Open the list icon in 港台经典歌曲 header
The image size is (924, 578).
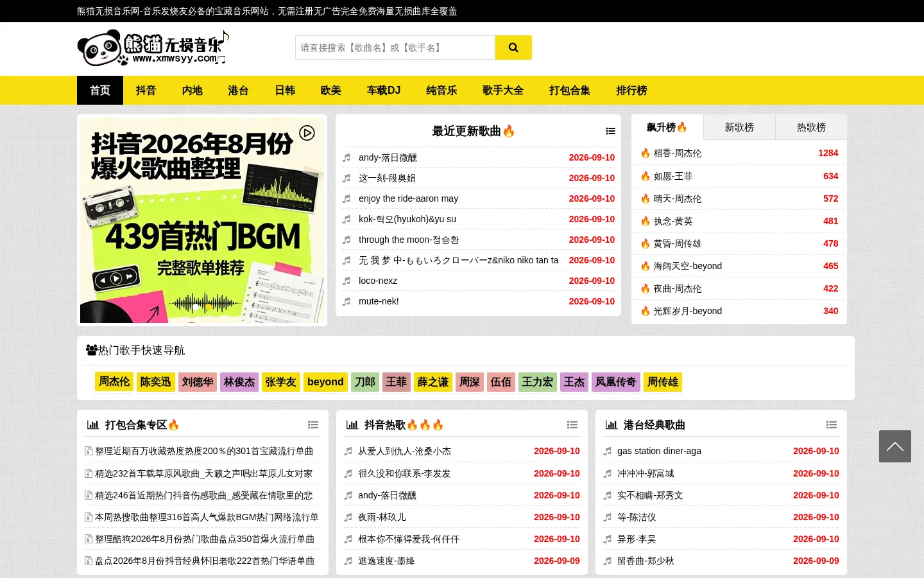pyautogui.click(x=832, y=425)
